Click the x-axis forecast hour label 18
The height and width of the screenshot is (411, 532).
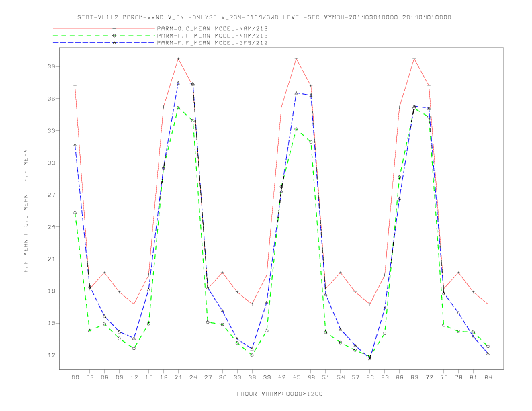tap(163, 377)
